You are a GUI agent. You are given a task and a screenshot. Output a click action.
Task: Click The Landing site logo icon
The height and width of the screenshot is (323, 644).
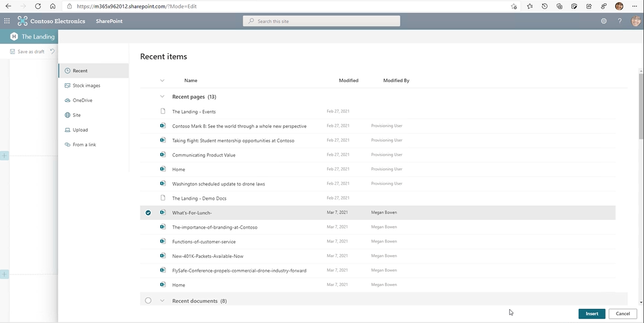tap(14, 36)
